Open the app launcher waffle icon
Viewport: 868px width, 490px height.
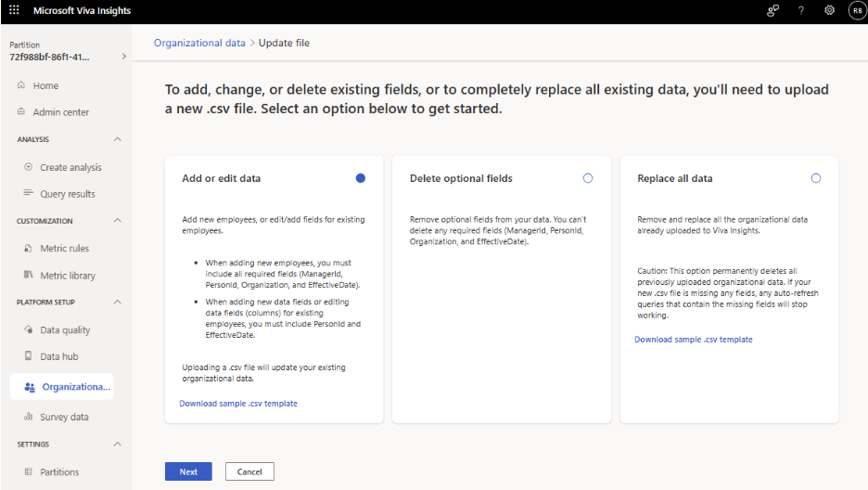[15, 10]
